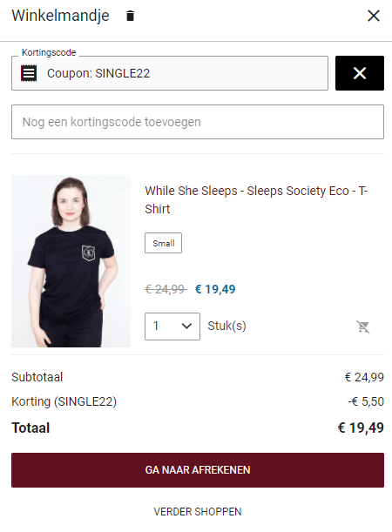Open the While She Sleeps T-shirt product image
392x532 pixels.
[71, 261]
